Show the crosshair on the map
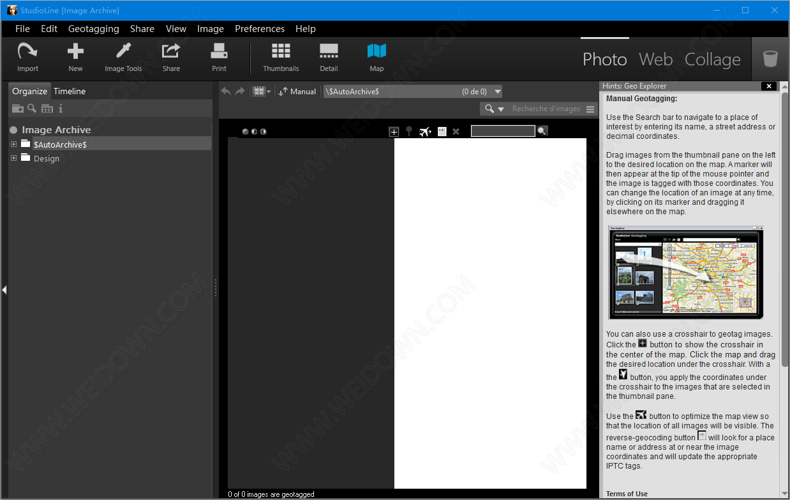The width and height of the screenshot is (790, 500). (x=393, y=132)
